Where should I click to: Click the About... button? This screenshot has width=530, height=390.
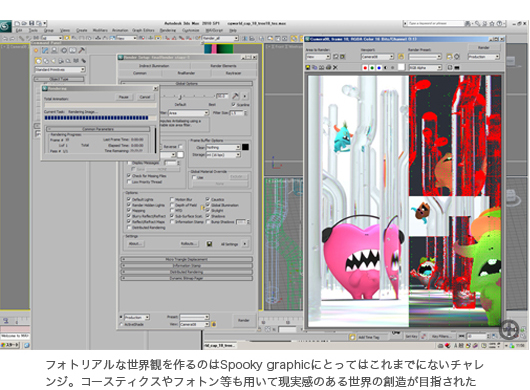(135, 243)
